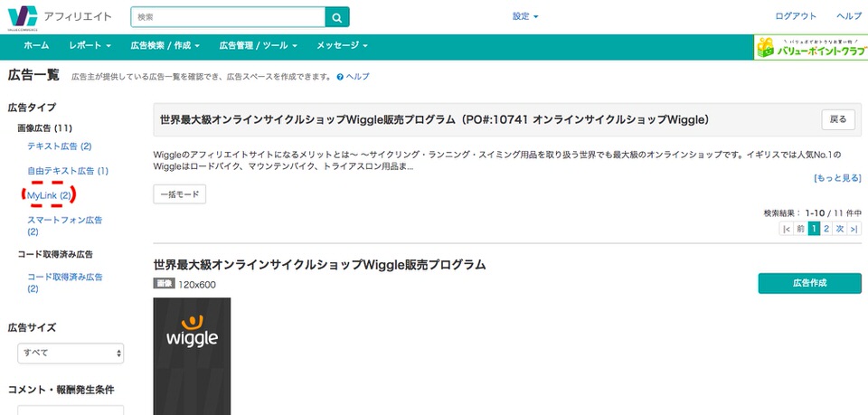The height and width of the screenshot is (415, 868).
Task: Select page 1 in pagination
Action: [814, 229]
